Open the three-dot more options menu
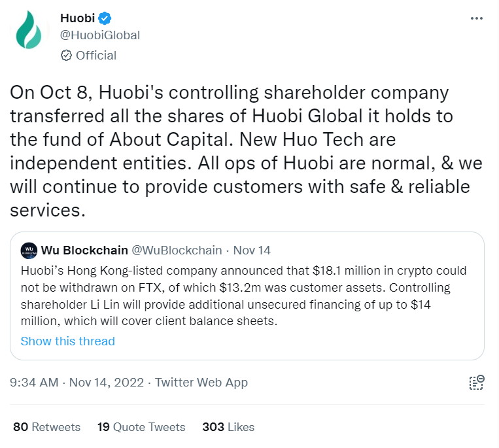Viewport: 499px width, 448px height. [x=477, y=18]
